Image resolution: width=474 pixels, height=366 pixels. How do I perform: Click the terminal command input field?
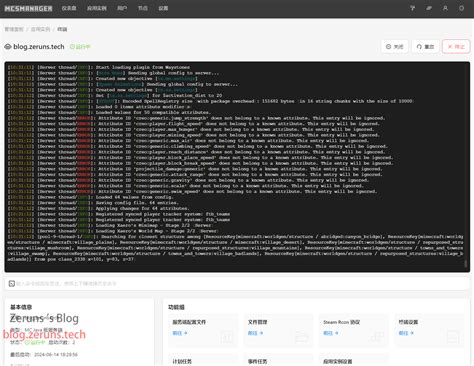(237, 284)
